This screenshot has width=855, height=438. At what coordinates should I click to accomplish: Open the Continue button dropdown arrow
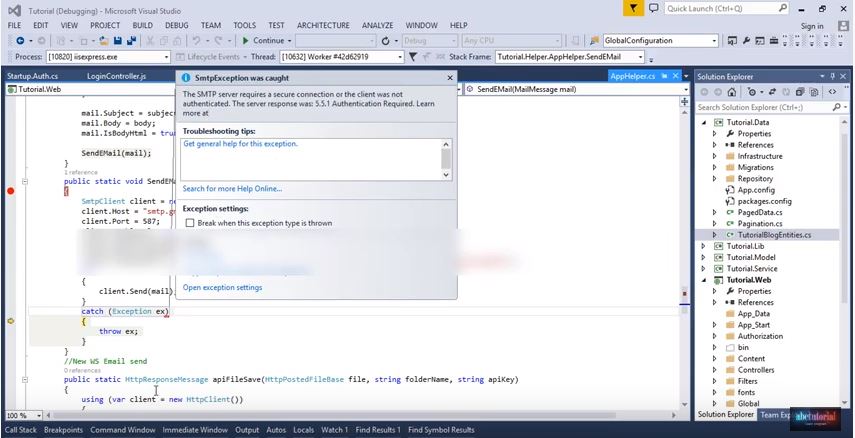pyautogui.click(x=290, y=41)
